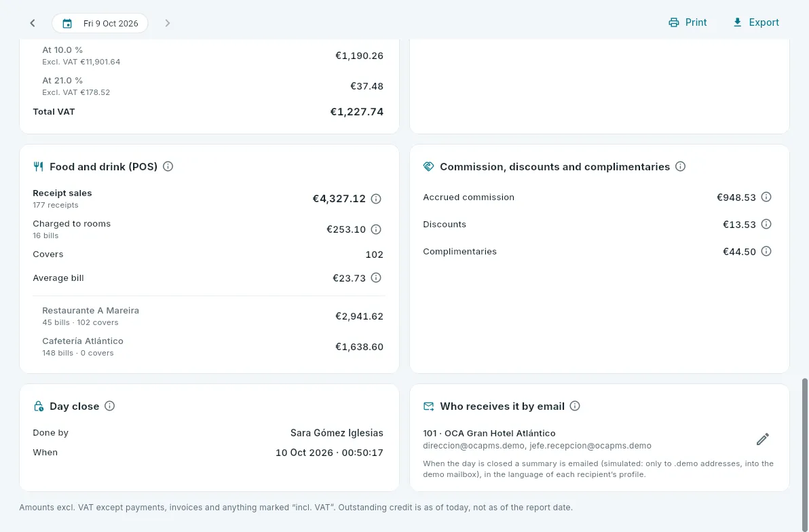The height and width of the screenshot is (532, 809).
Task: Export the daily report
Action: click(x=756, y=22)
